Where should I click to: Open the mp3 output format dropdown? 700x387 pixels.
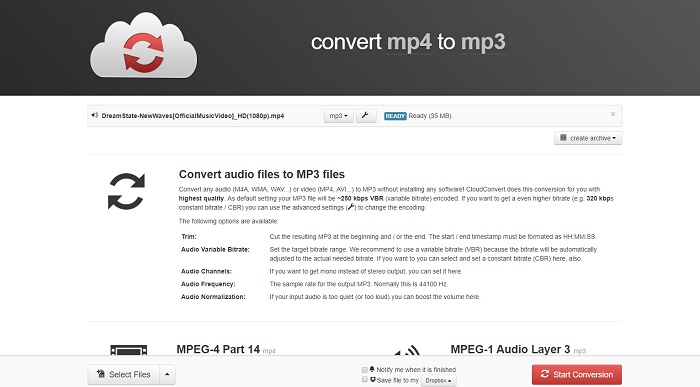338,116
